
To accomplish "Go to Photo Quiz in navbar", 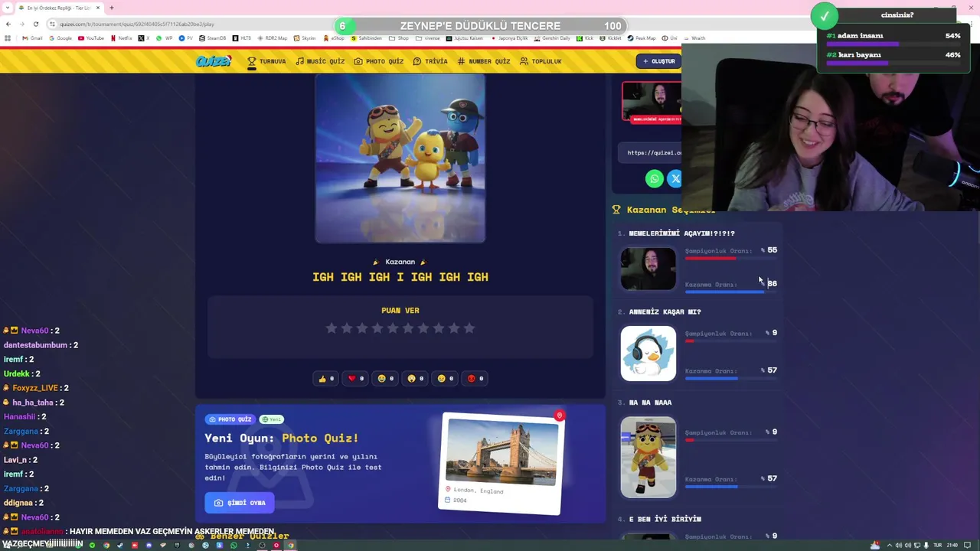I will point(379,61).
